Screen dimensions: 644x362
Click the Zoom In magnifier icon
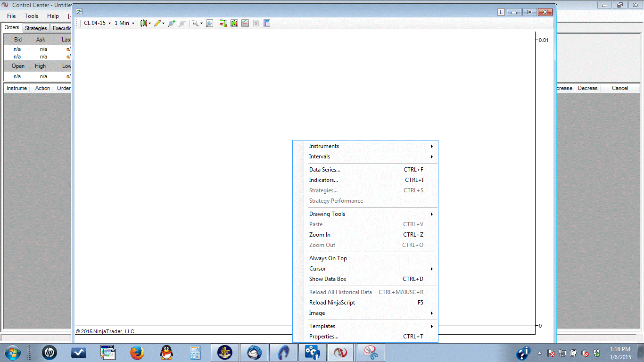tap(172, 23)
